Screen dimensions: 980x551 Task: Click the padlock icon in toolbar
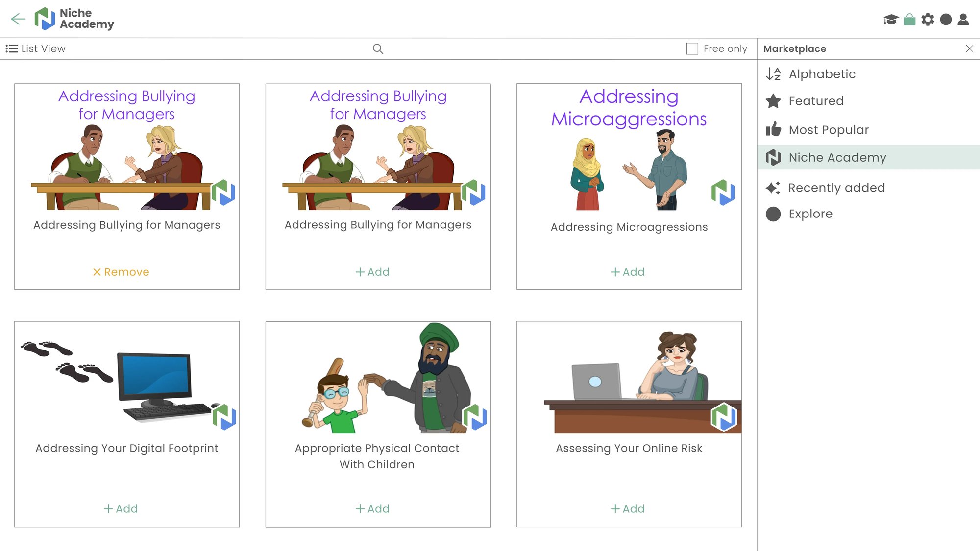(x=910, y=19)
